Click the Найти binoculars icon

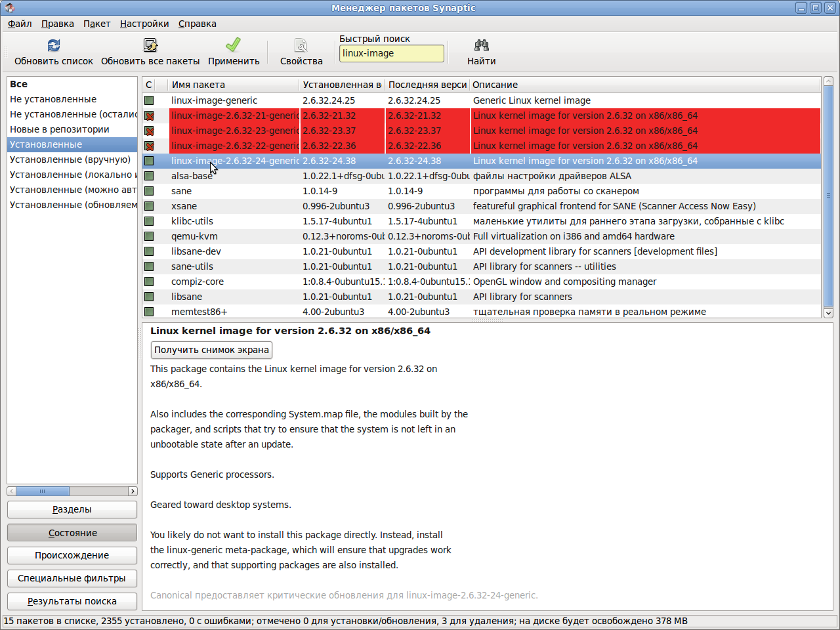tap(482, 45)
